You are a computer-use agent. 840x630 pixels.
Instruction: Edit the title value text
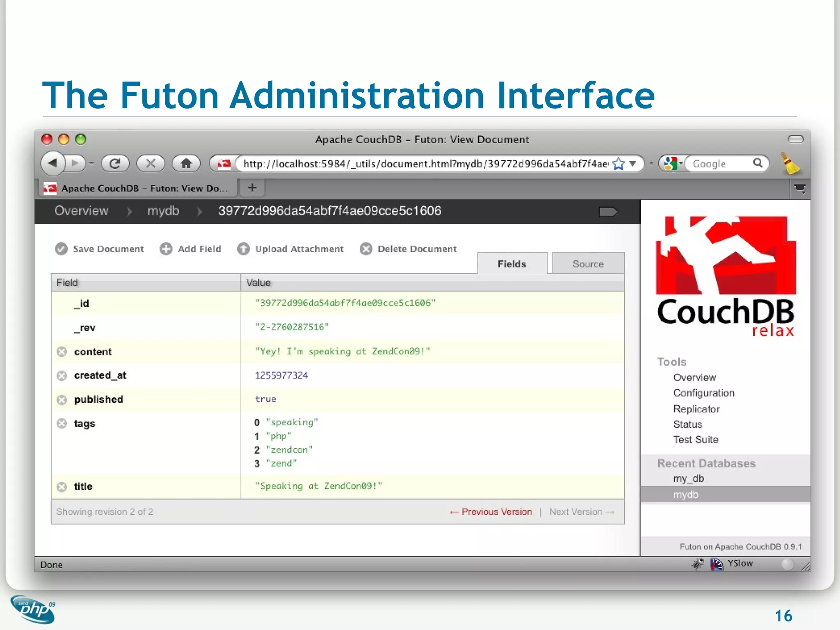coord(319,486)
